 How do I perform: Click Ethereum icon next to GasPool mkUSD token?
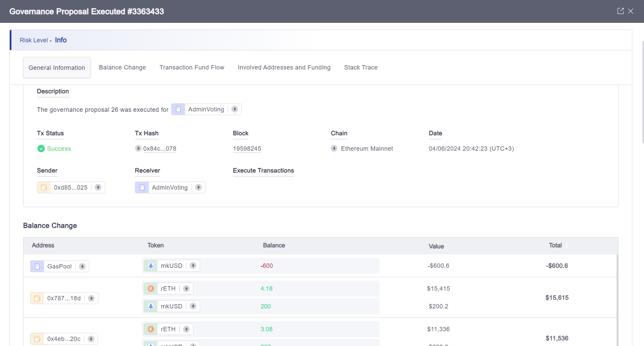(x=193, y=265)
